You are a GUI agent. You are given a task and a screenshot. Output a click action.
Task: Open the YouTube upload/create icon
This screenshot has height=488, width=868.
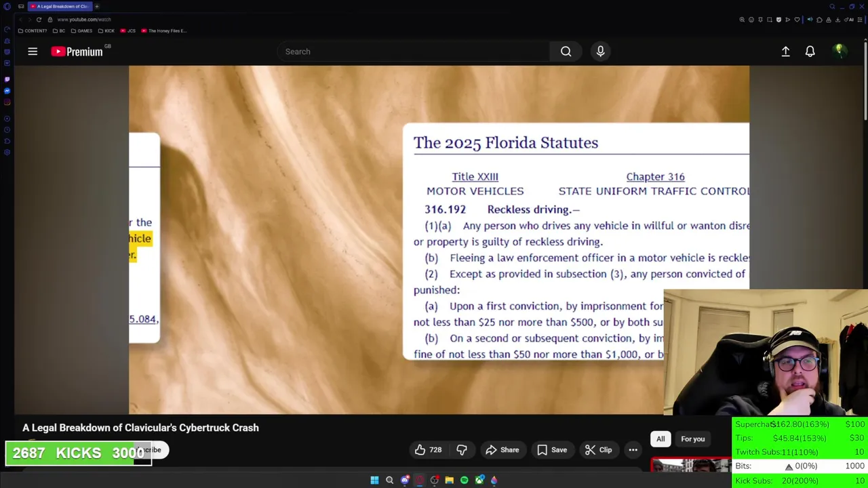785,52
